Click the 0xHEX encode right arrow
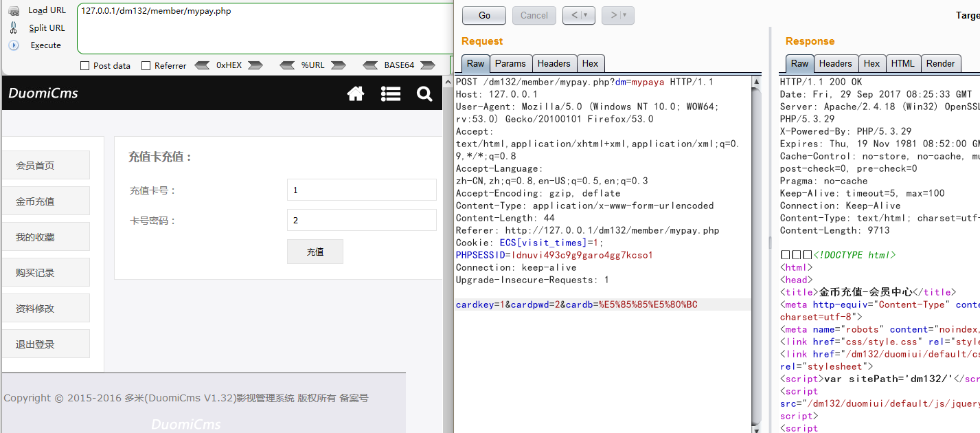The width and height of the screenshot is (980, 433). pos(255,65)
